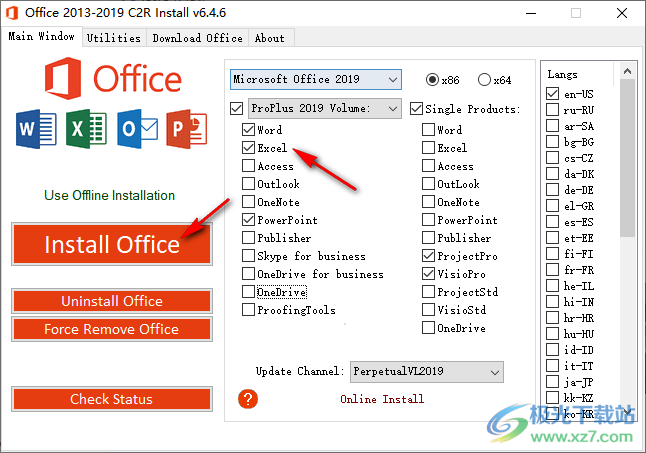Screen dimensions: 646x453
Task: Click Force Remove Office button
Action: [112, 329]
